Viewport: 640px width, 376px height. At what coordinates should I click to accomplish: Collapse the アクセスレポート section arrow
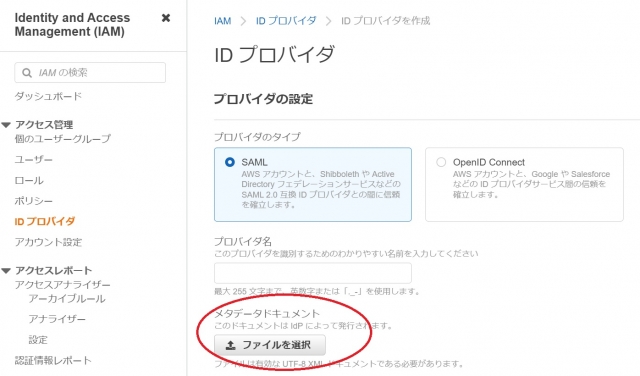[6, 271]
